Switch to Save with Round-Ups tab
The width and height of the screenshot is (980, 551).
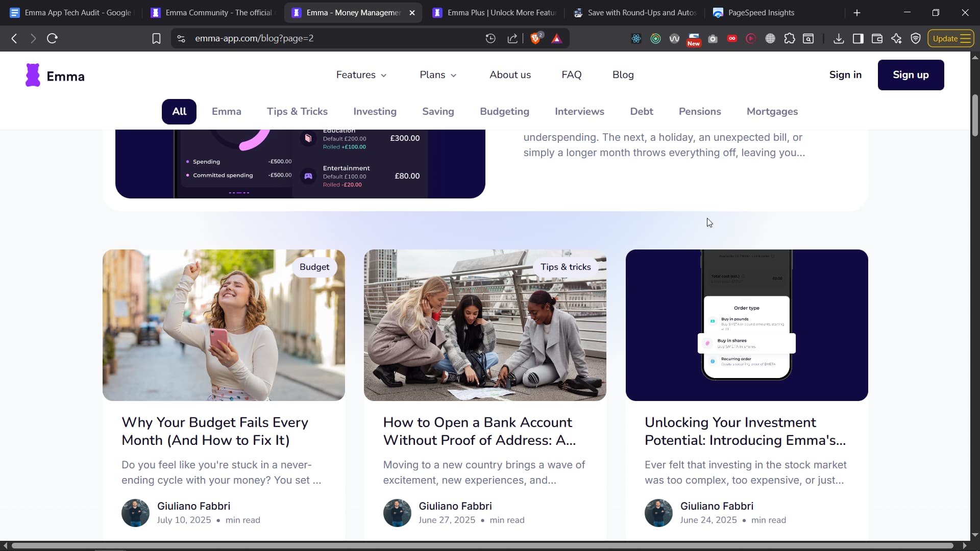(635, 13)
